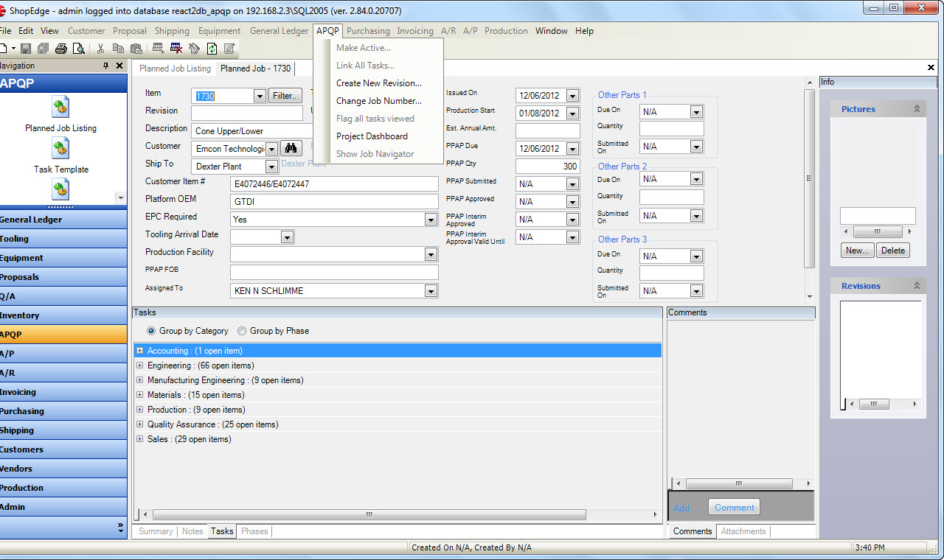This screenshot has height=560, width=944.
Task: Switch to the Phases bottom tab
Action: [x=254, y=531]
